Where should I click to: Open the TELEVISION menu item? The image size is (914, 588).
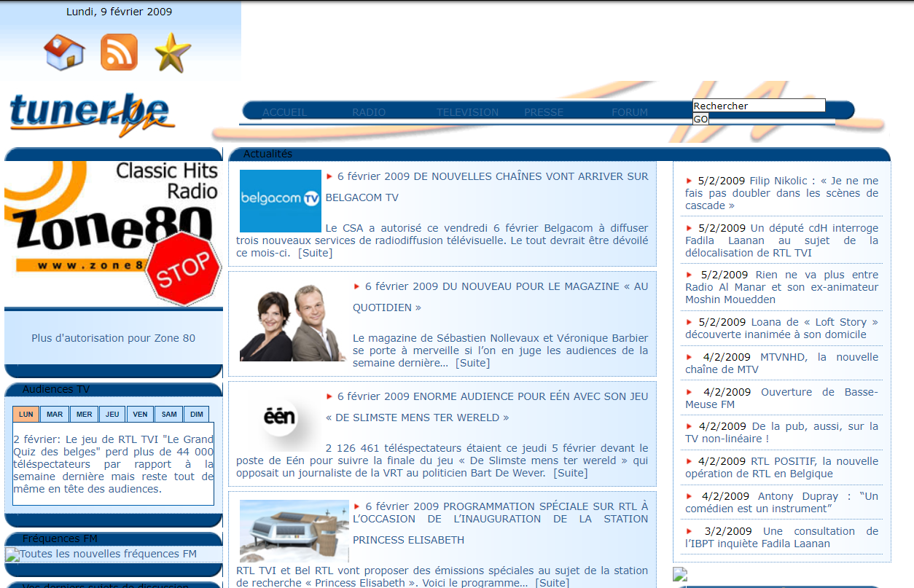468,112
